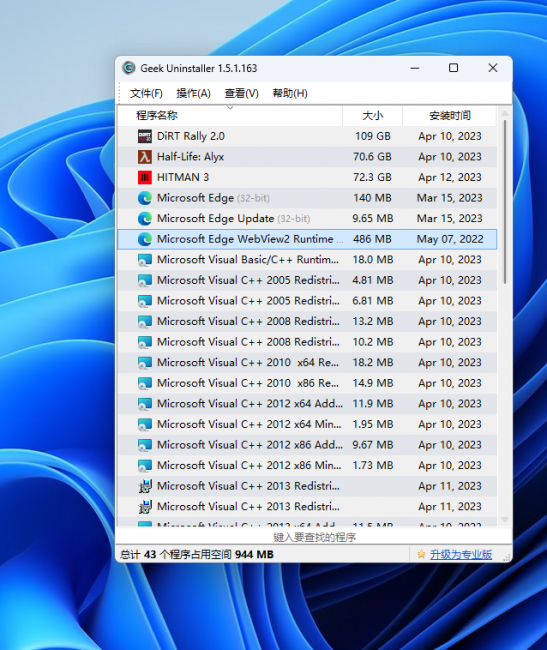Click the Visual C++ 2010 x64 icon
Viewport: 547px width, 650px height.
145,363
